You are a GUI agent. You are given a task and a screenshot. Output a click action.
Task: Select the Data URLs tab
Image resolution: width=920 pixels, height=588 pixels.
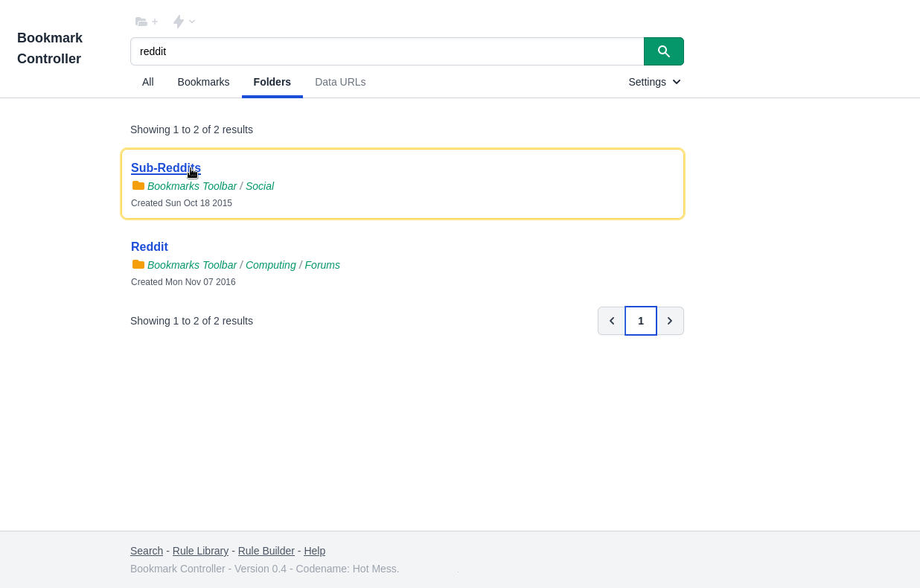(x=340, y=82)
